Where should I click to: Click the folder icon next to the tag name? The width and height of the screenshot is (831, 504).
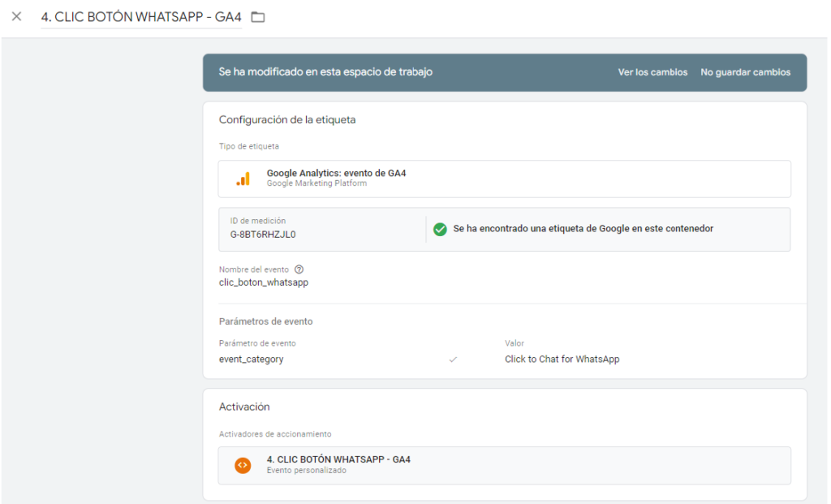pos(258,17)
